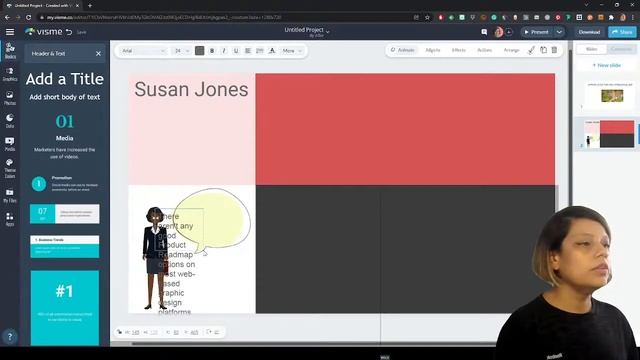Screen dimensions: 640x360
Task: Click the copy style brush icon
Action: coord(531,50)
